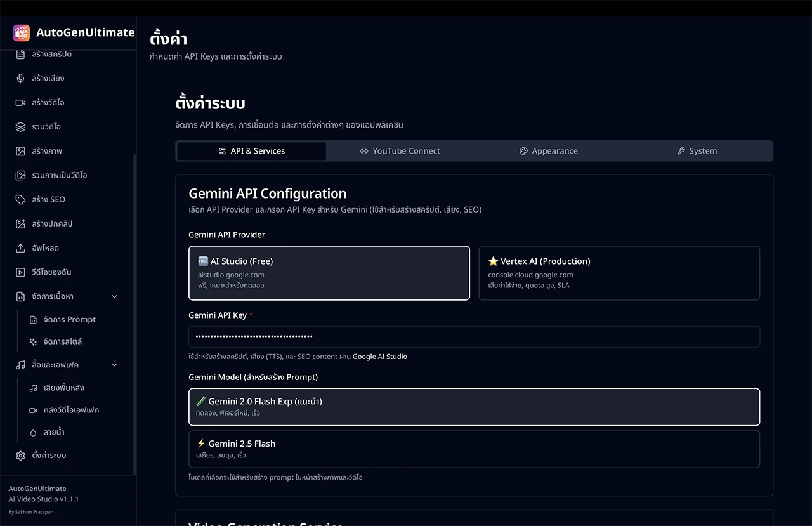Collapse the สื่อและเอฟเฟค sidebar section

point(114,365)
